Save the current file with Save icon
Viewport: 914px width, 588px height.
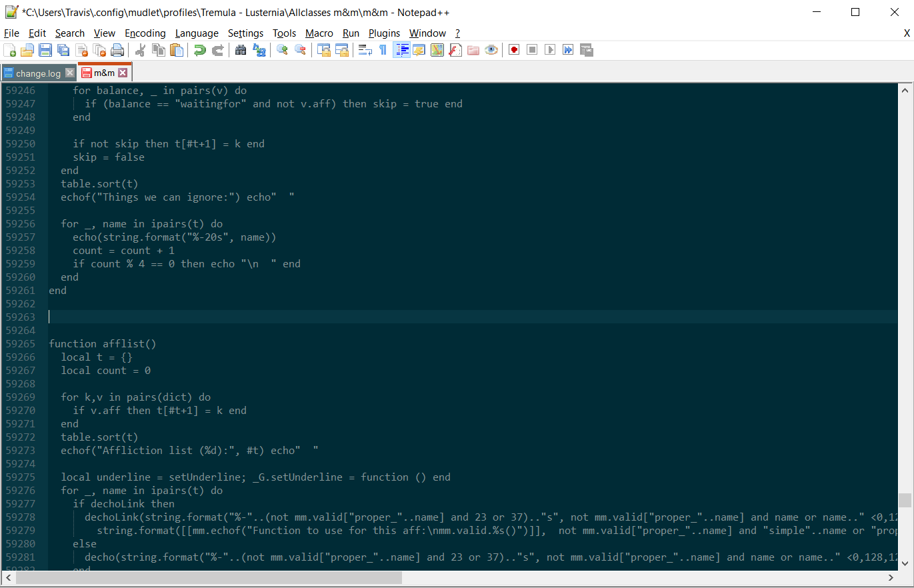[45, 50]
